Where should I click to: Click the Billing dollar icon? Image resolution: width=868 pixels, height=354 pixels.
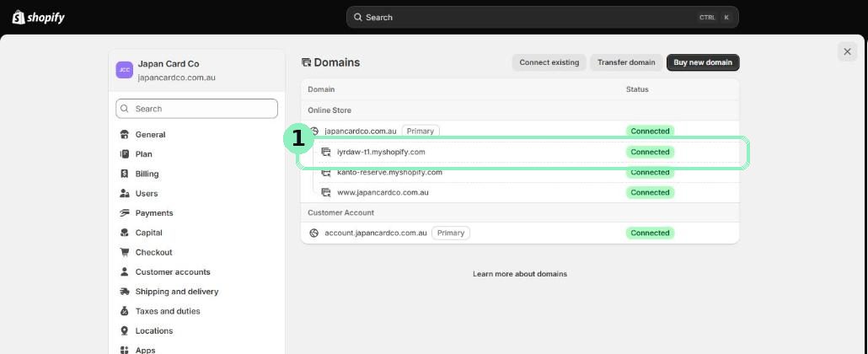coord(125,174)
